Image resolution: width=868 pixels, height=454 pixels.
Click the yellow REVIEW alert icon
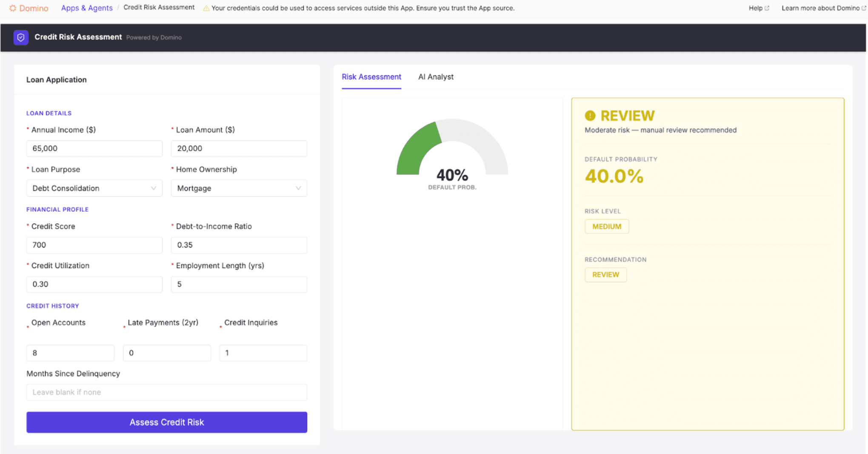(x=590, y=116)
